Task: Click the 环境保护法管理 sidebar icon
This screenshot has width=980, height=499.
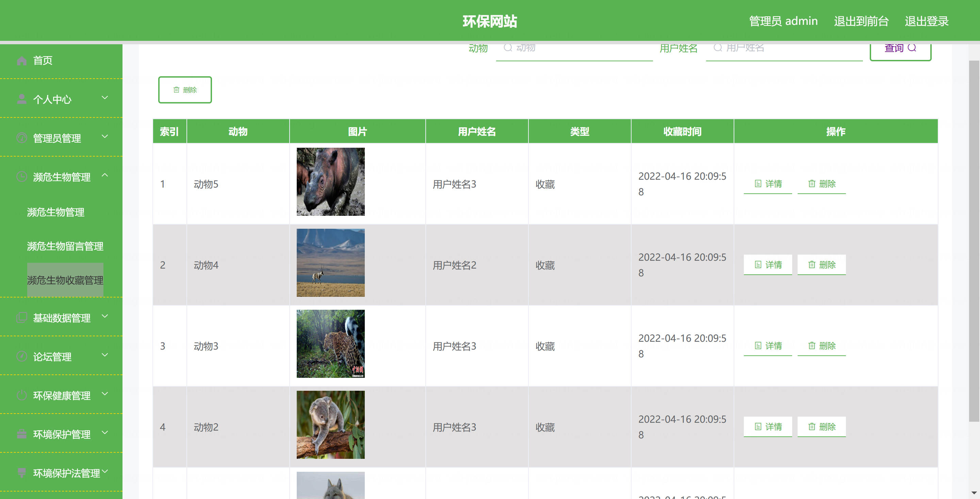Action: (x=22, y=473)
